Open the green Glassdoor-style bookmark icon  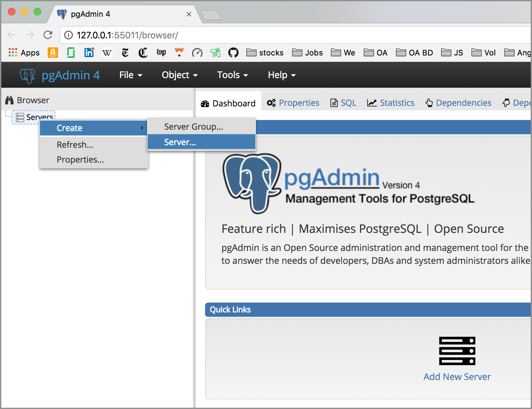[x=71, y=53]
